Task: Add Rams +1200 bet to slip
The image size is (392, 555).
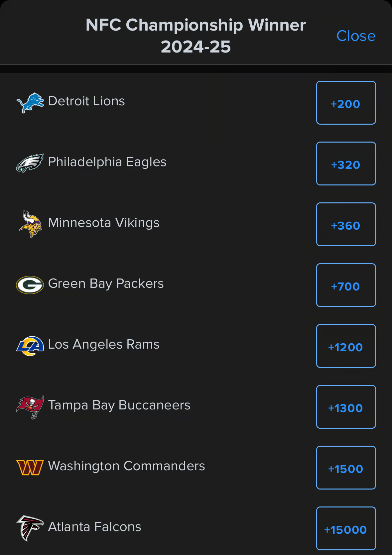Action: (x=346, y=346)
